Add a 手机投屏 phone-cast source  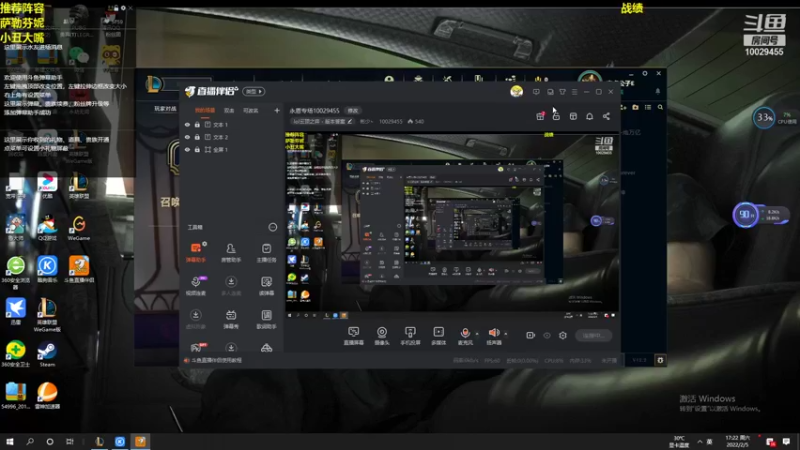[410, 336]
